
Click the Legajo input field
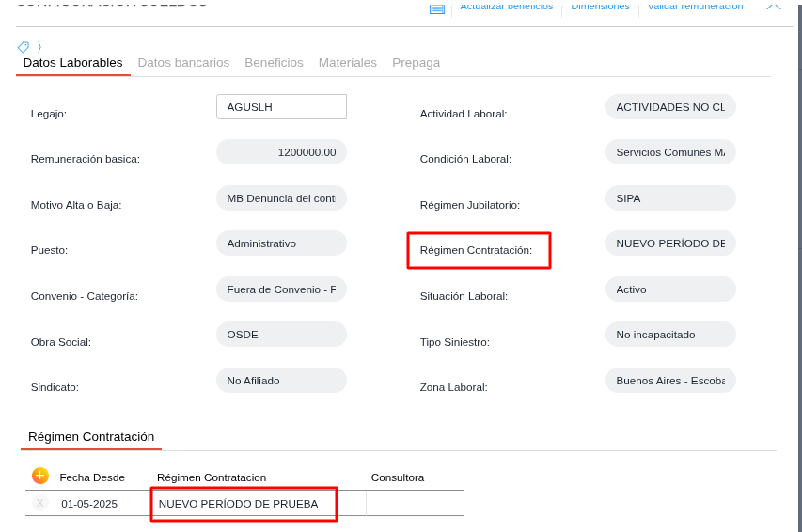pyautogui.click(x=281, y=107)
